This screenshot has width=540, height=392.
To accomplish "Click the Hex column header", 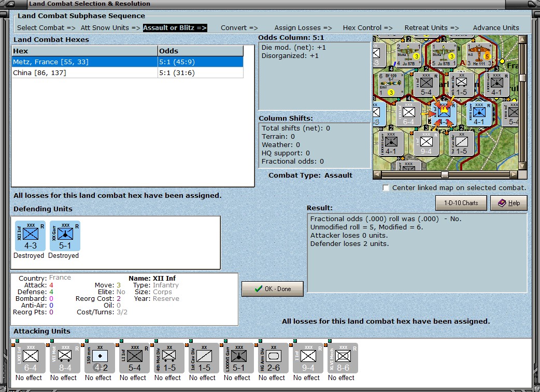I will pyautogui.click(x=84, y=51).
